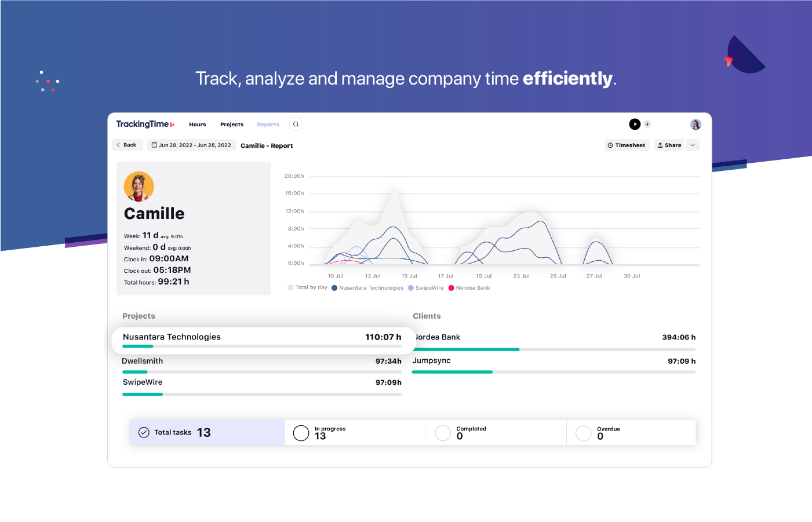Viewport: 812px width, 522px height.
Task: Click the clock icon on the Timesheet button
Action: click(609, 145)
